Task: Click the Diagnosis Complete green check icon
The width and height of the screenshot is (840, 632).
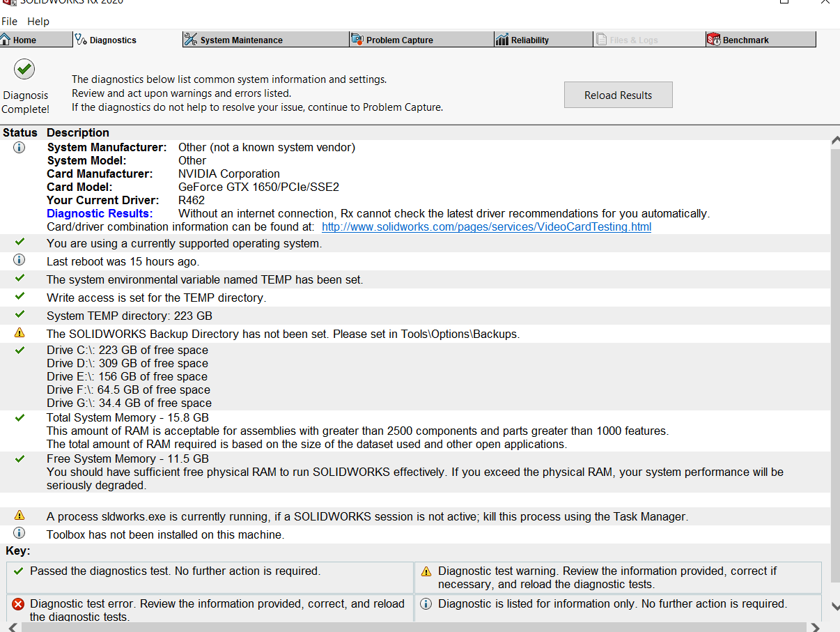Action: [x=24, y=69]
